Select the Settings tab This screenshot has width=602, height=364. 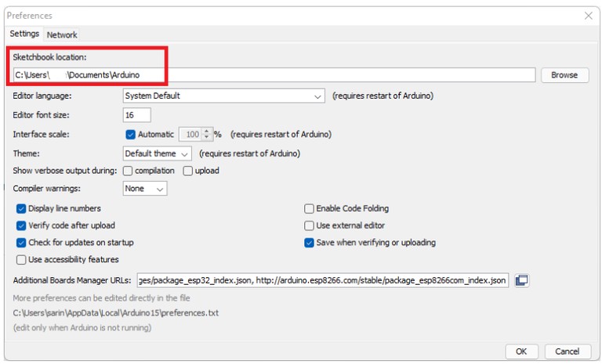click(x=24, y=34)
